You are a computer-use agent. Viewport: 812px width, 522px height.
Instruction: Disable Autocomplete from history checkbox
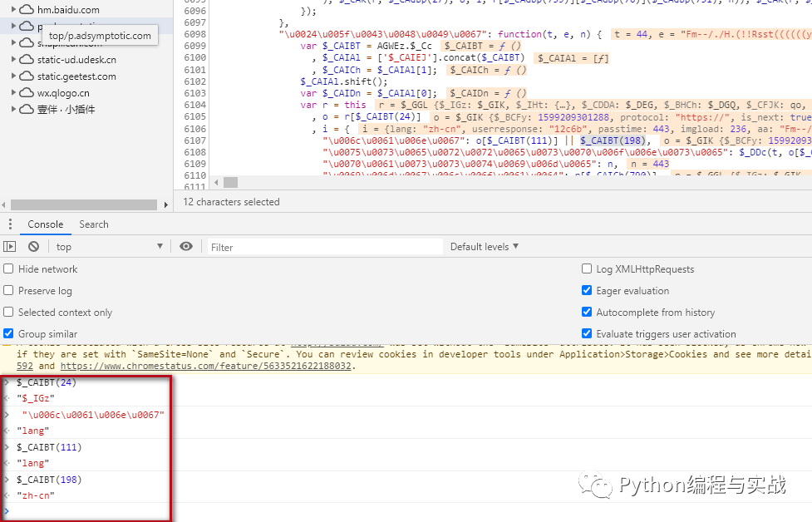click(x=587, y=313)
